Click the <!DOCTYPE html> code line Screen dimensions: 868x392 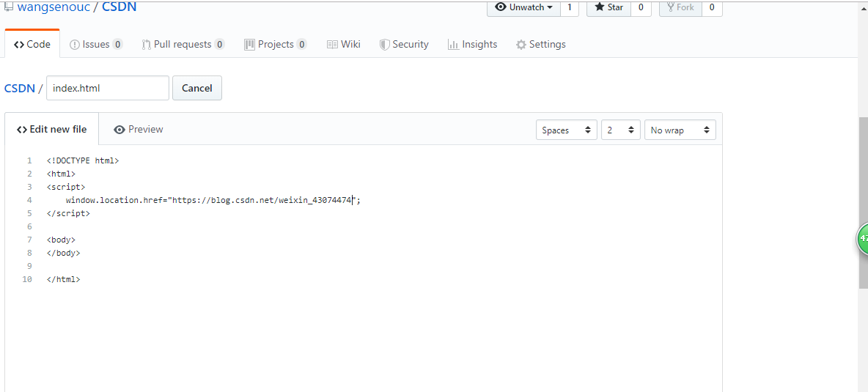(83, 161)
